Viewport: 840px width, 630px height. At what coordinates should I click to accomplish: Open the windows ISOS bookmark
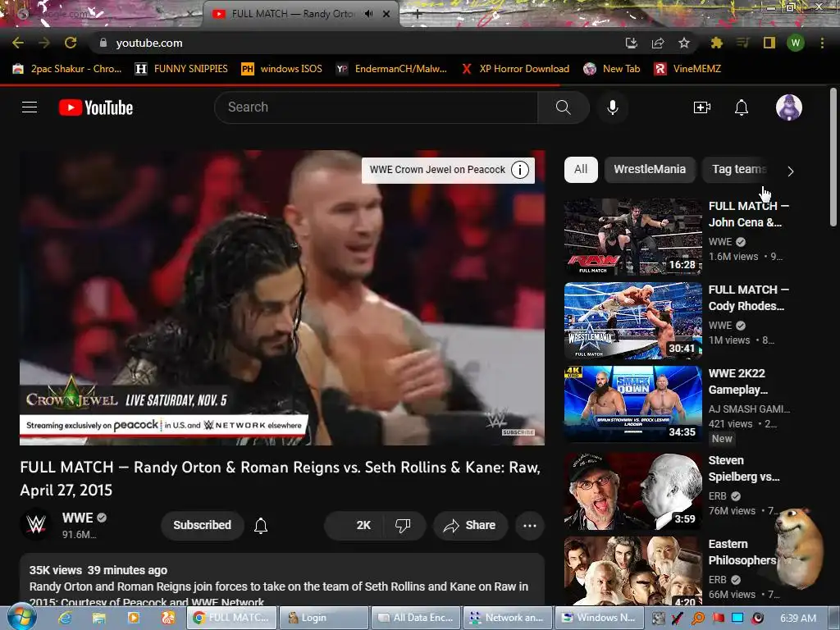282,69
